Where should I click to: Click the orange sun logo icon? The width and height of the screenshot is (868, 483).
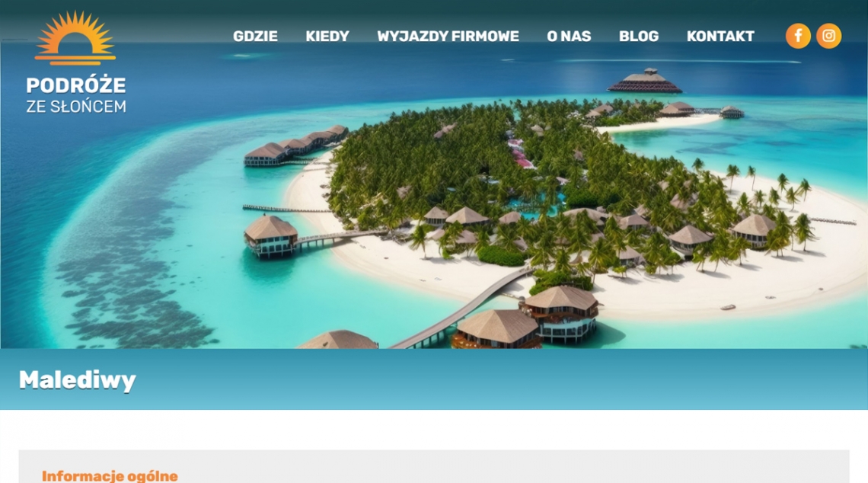[75, 37]
